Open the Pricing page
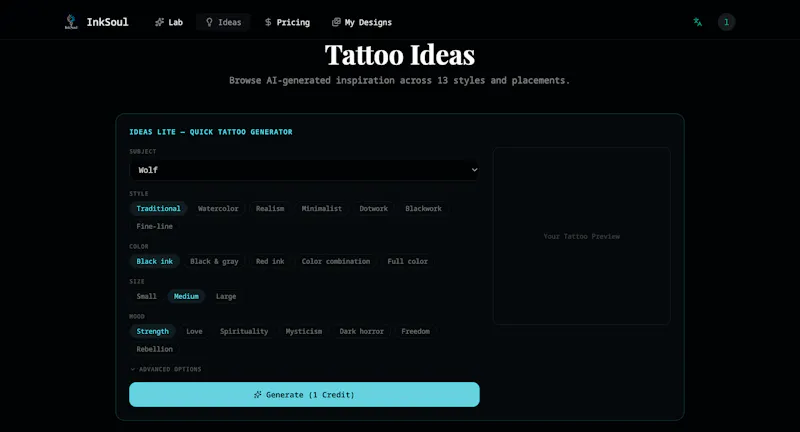The width and height of the screenshot is (800, 432). click(287, 22)
